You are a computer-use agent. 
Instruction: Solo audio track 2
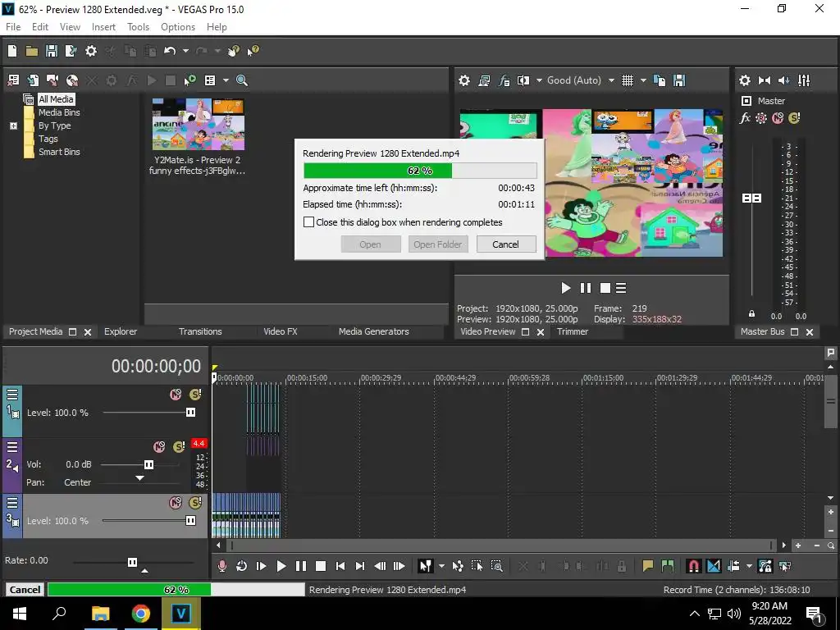click(x=179, y=447)
